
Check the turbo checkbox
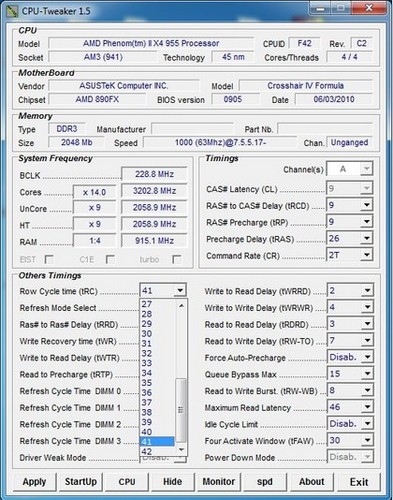[x=177, y=259]
